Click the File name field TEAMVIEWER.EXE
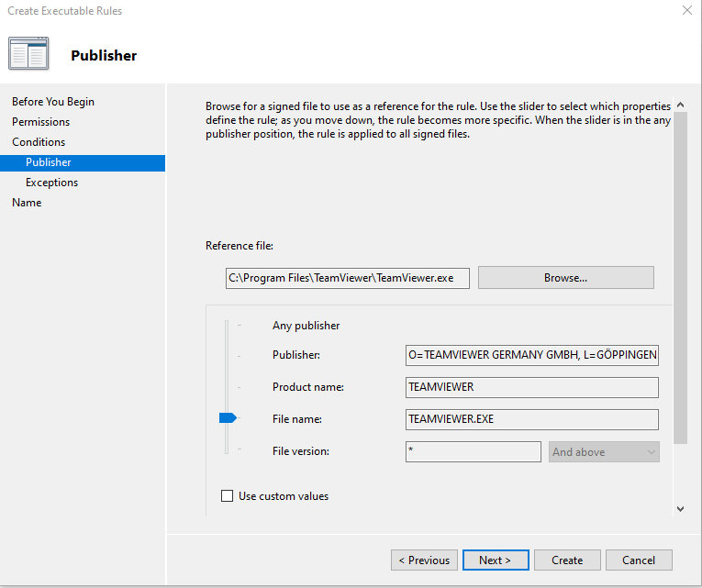Image resolution: width=702 pixels, height=588 pixels. [532, 420]
